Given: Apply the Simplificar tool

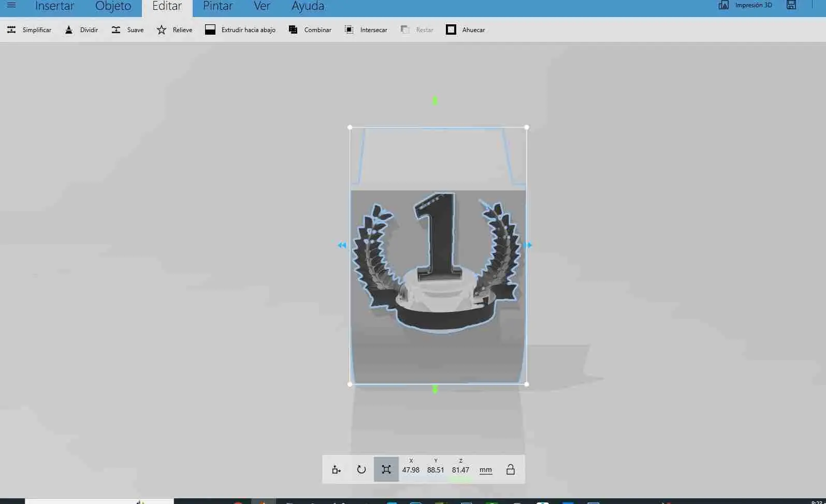Looking at the screenshot, I should coord(29,30).
